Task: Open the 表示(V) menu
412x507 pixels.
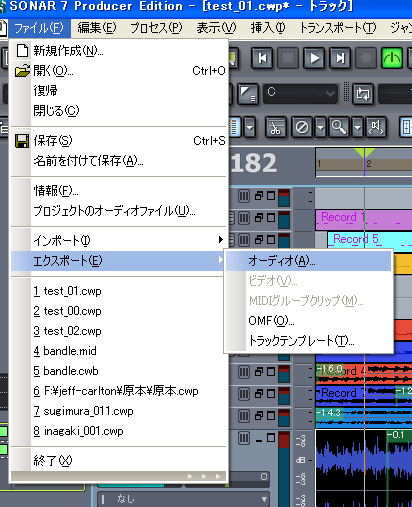Action: (216, 28)
